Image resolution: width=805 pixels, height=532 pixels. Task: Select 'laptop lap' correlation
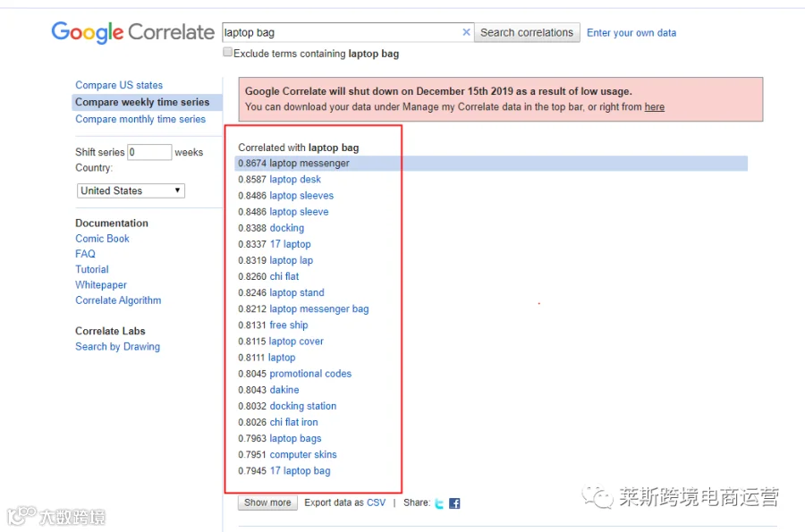point(291,260)
